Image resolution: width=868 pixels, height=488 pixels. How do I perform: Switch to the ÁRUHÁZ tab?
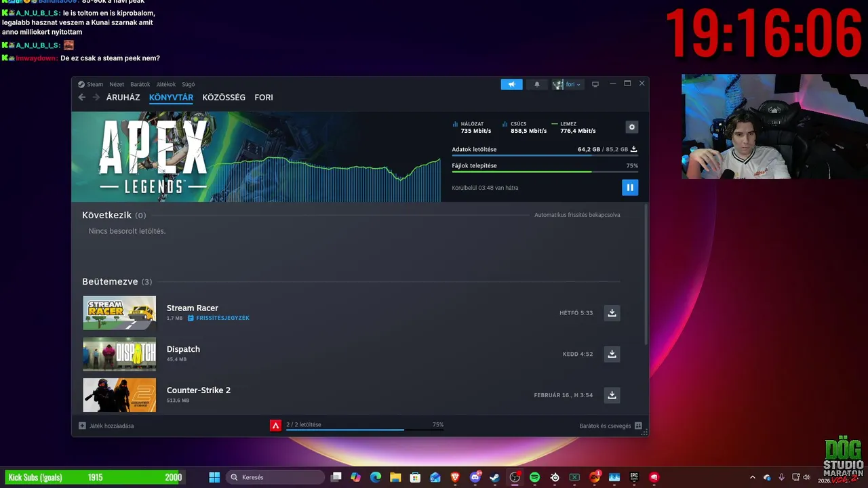(x=123, y=98)
